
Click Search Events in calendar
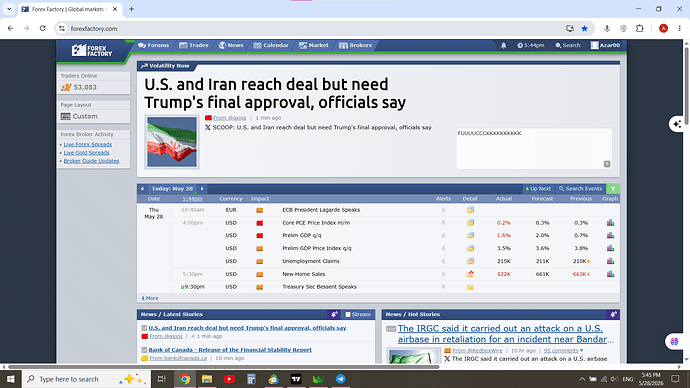(x=580, y=189)
